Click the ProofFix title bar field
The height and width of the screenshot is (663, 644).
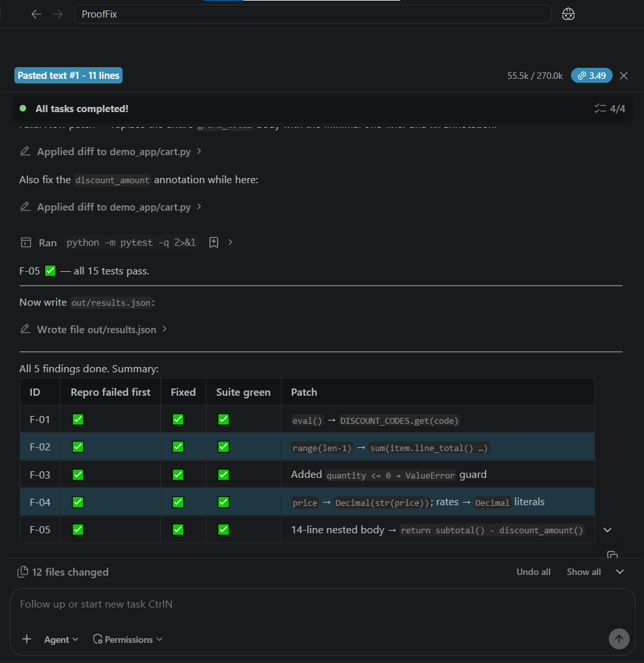click(x=312, y=14)
